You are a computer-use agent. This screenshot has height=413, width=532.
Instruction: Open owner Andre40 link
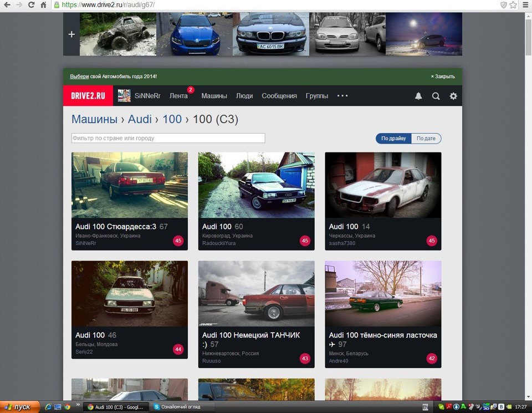(338, 361)
